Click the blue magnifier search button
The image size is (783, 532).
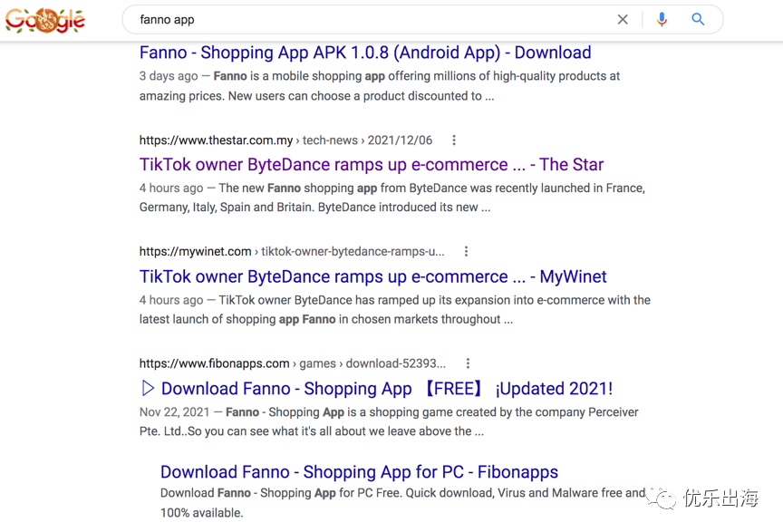pyautogui.click(x=698, y=19)
